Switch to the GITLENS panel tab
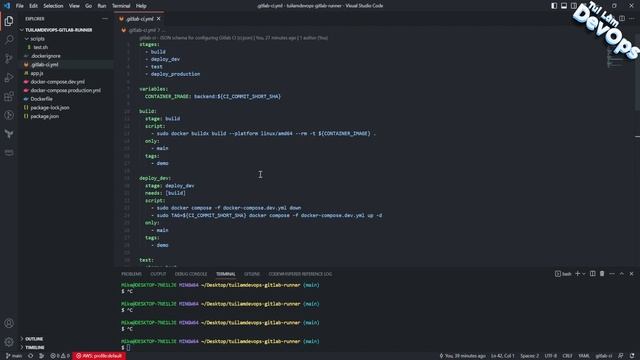 click(x=252, y=274)
